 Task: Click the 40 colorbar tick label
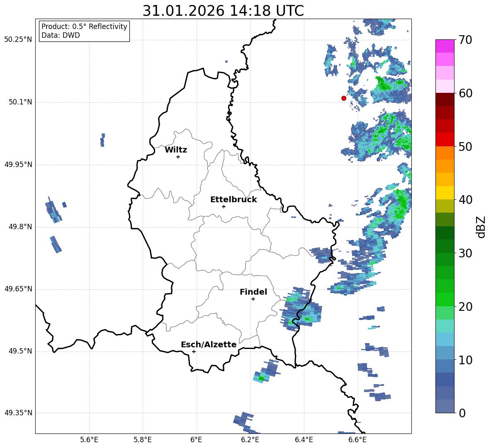pyautogui.click(x=465, y=200)
